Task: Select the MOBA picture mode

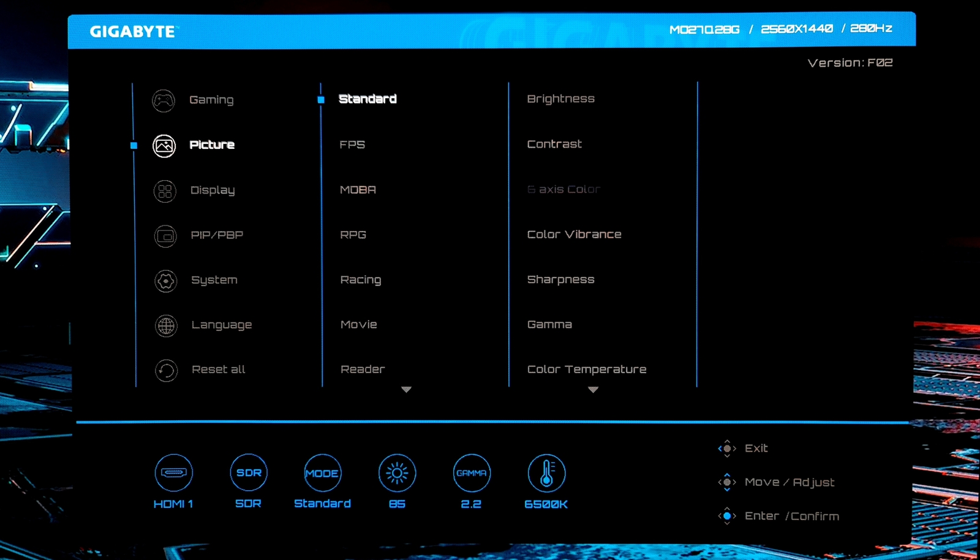Action: (x=358, y=190)
